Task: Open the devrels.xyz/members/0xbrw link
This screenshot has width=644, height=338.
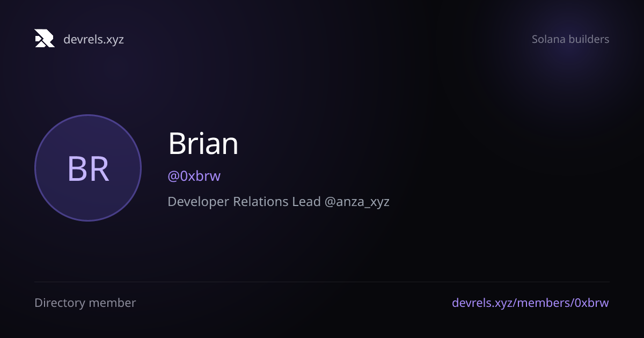Action: 530,303
